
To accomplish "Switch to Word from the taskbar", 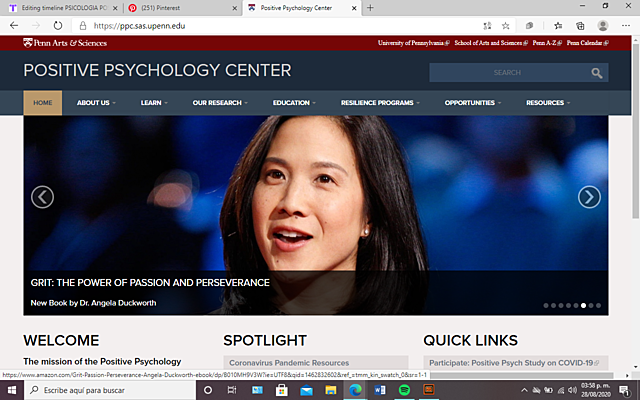I will [x=380, y=390].
